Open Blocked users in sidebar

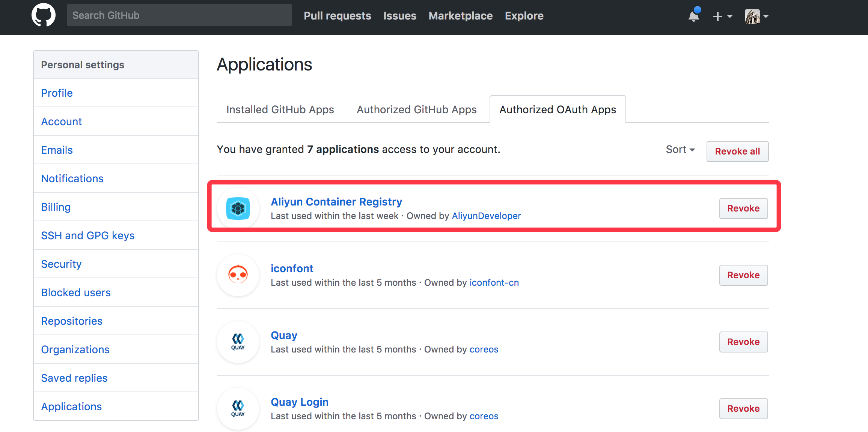[116, 292]
